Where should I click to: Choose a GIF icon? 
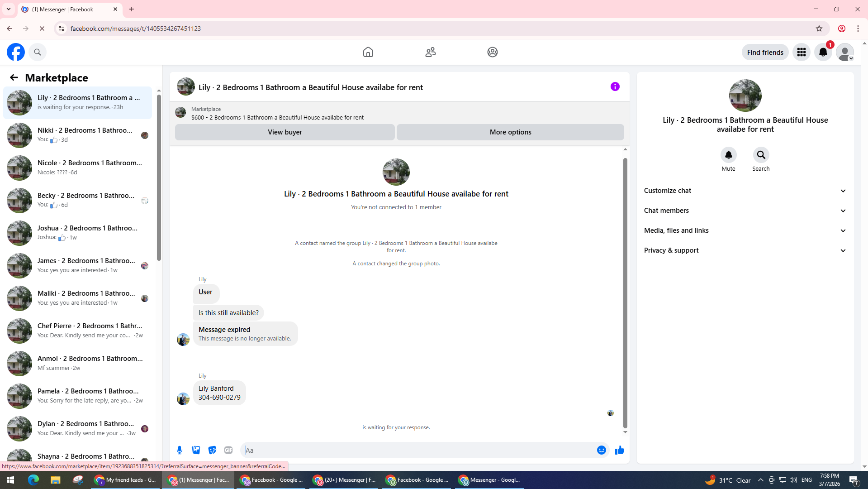[x=228, y=450]
